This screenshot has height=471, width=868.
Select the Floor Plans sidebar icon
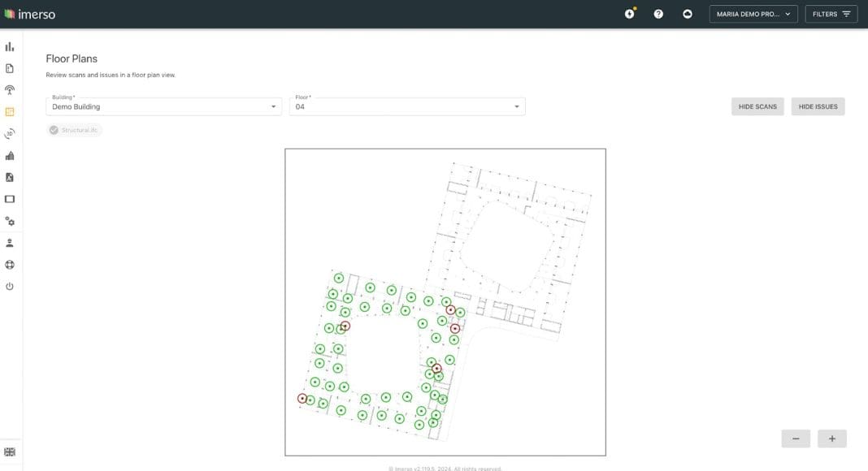click(10, 112)
